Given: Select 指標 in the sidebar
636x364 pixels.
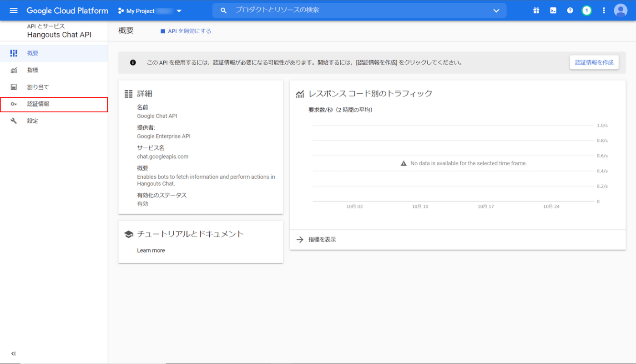Looking at the screenshot, I should point(54,70).
